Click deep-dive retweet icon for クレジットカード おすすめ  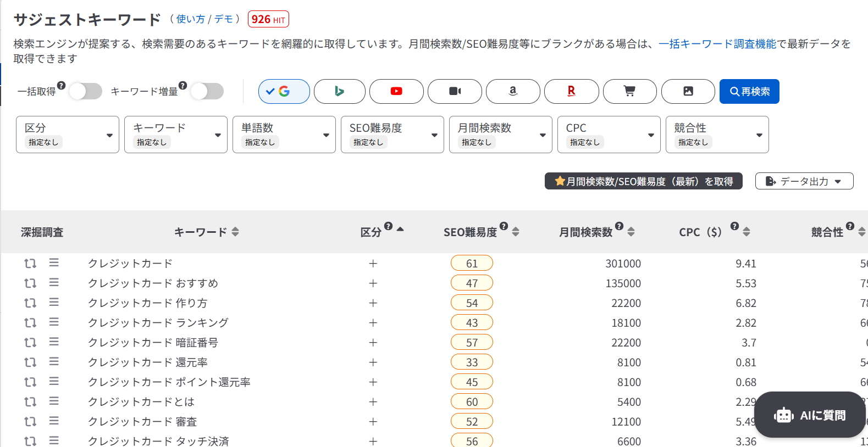[30, 283]
